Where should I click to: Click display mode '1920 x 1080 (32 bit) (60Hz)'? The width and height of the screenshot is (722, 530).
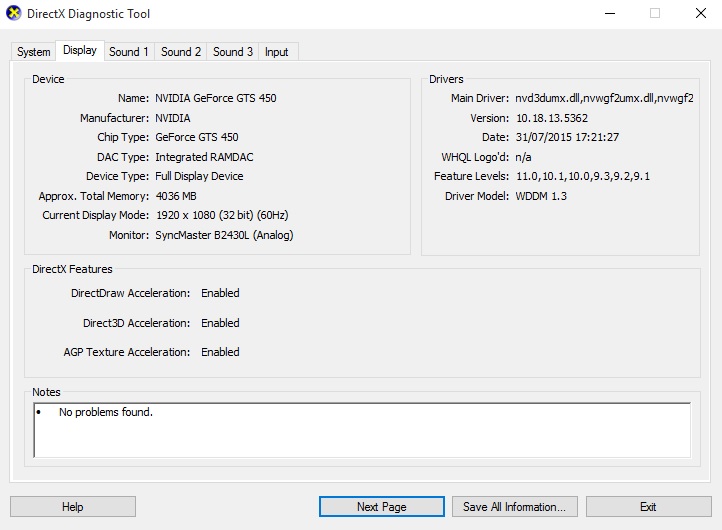[222, 215]
